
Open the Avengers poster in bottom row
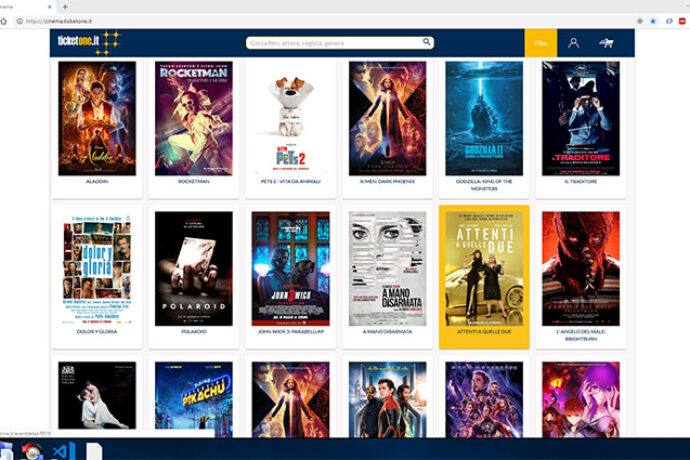[x=484, y=399]
